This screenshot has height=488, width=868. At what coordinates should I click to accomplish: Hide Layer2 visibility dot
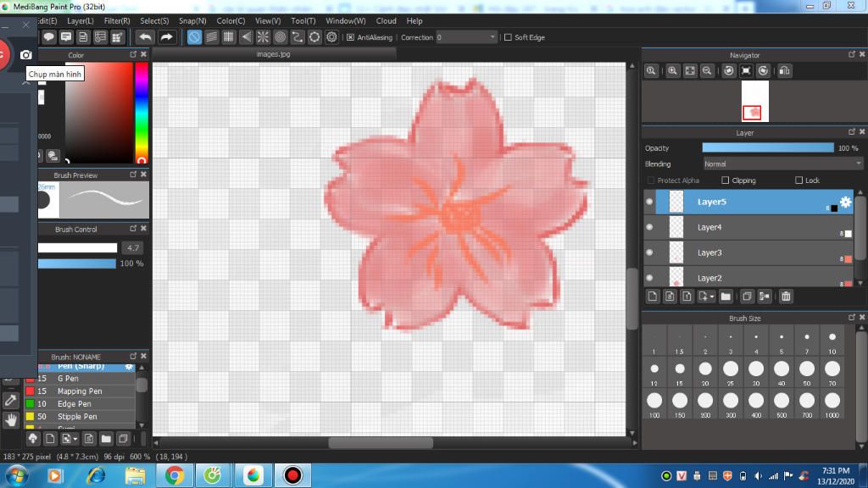[649, 278]
